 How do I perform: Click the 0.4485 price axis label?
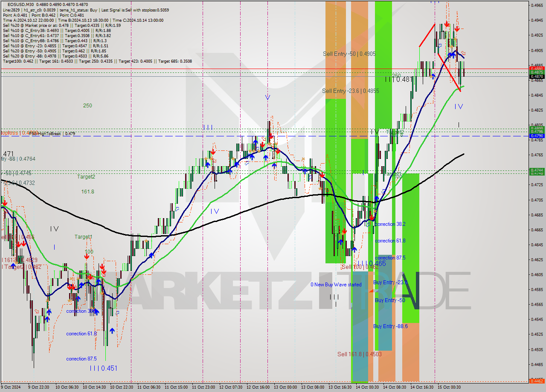click(x=537, y=364)
